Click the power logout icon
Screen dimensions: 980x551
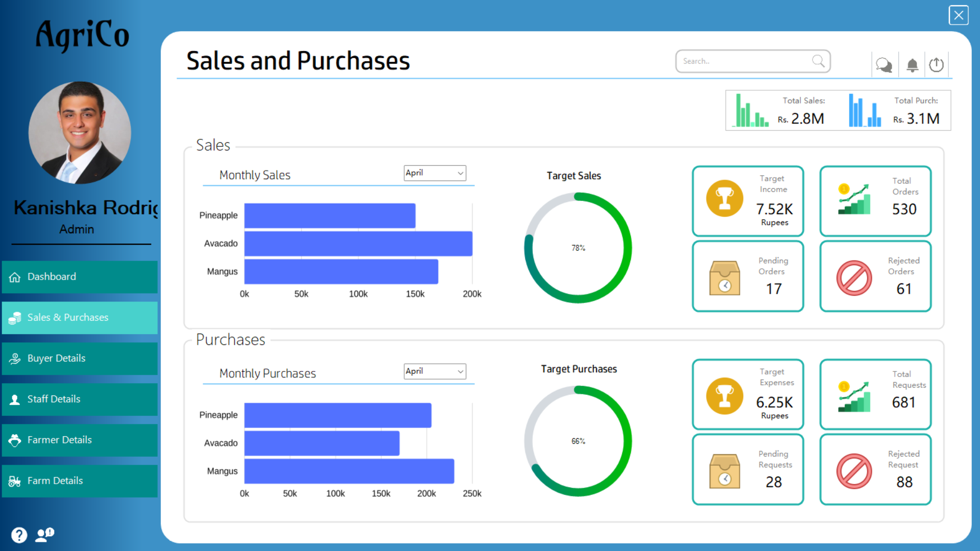click(x=936, y=65)
